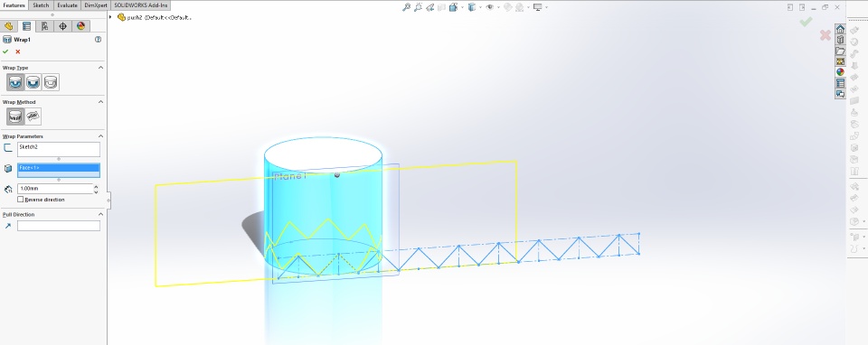Accept Wrap1 with the green checkmark in the panel
Screen dimensions: 868x345
click(5, 51)
